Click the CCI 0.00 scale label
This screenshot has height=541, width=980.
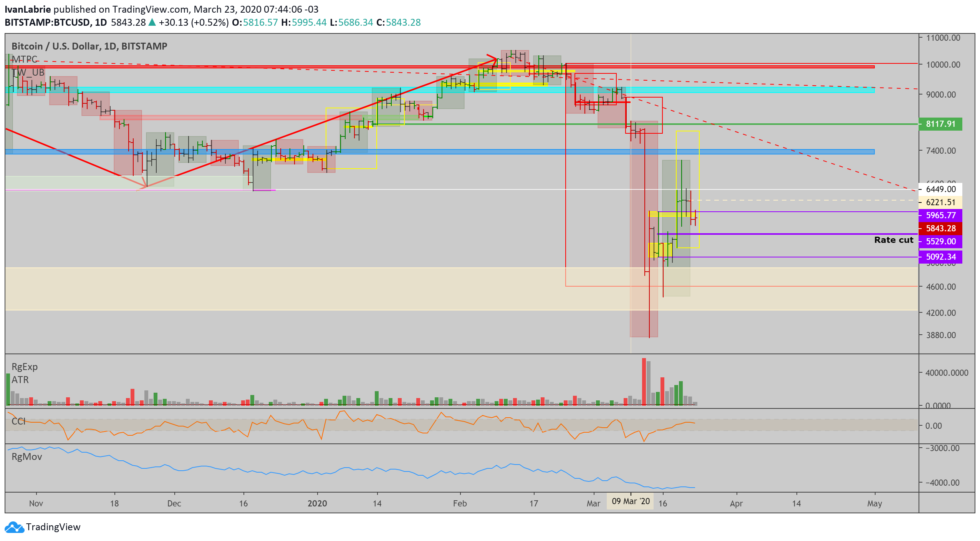[934, 426]
